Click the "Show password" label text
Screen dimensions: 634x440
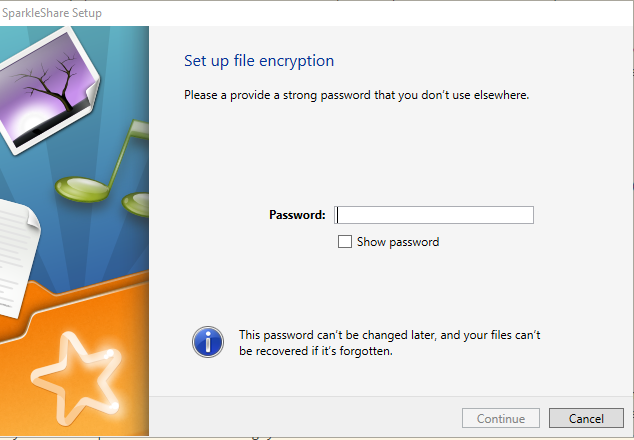(x=398, y=242)
